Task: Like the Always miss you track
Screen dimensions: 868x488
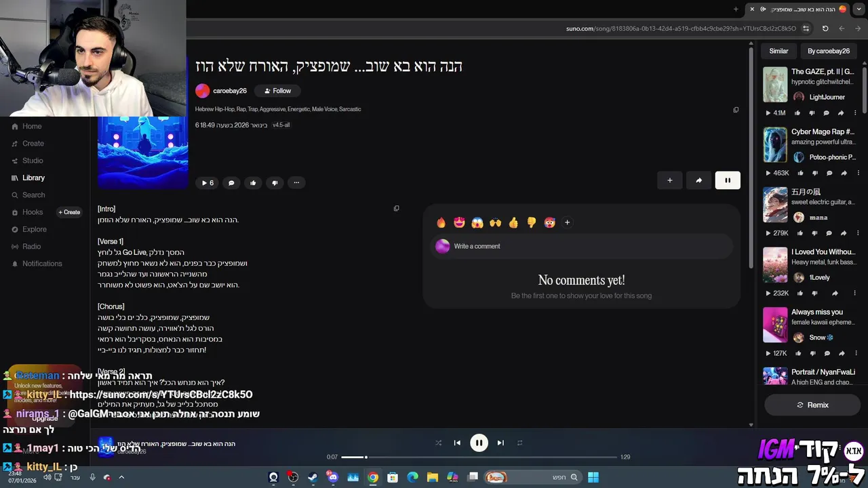Action: [x=797, y=353]
